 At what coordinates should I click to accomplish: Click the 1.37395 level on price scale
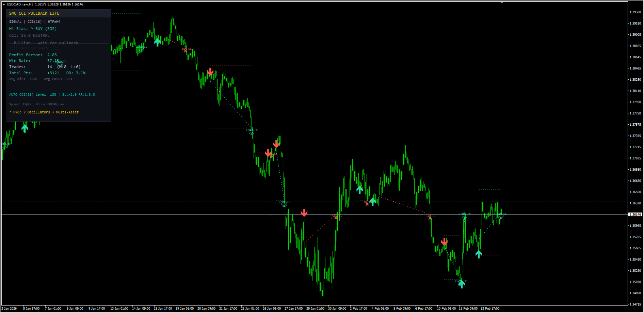635,136
